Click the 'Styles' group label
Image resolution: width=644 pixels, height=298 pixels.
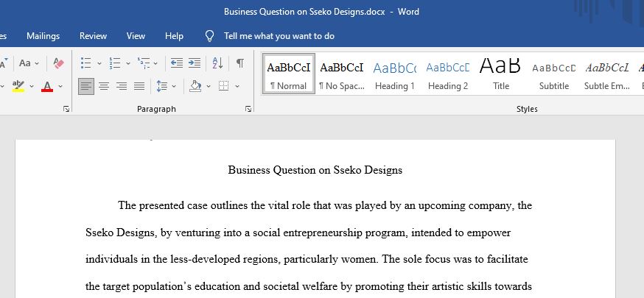(x=527, y=109)
